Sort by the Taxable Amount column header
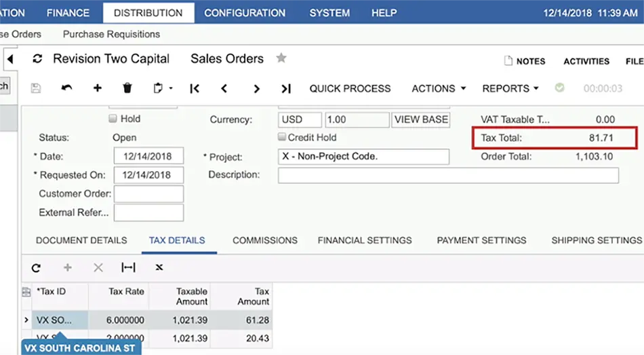 click(180, 296)
